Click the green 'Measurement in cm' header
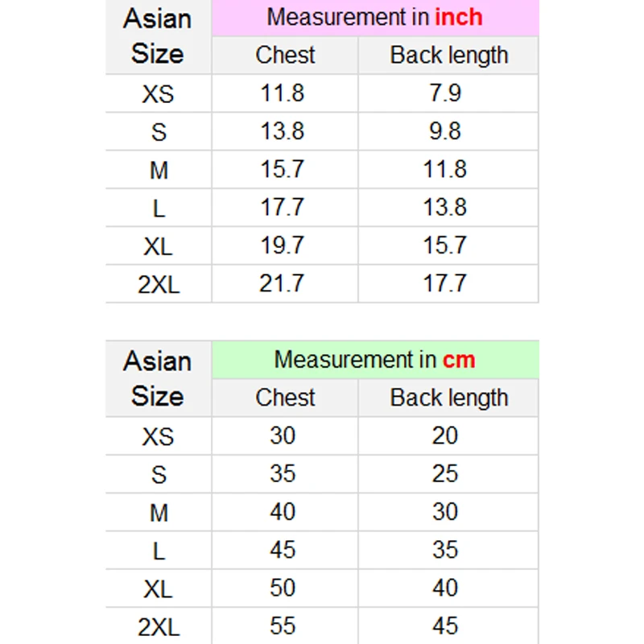Image resolution: width=644 pixels, height=644 pixels. tap(375, 360)
